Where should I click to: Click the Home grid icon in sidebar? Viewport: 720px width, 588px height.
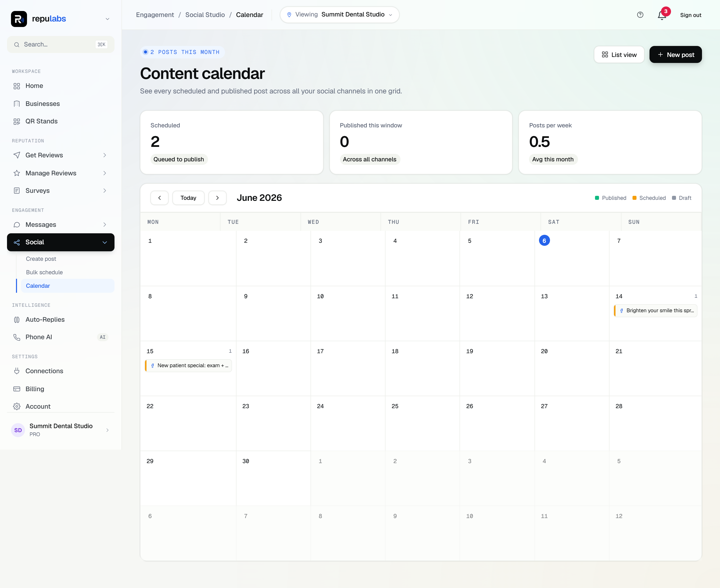16,86
